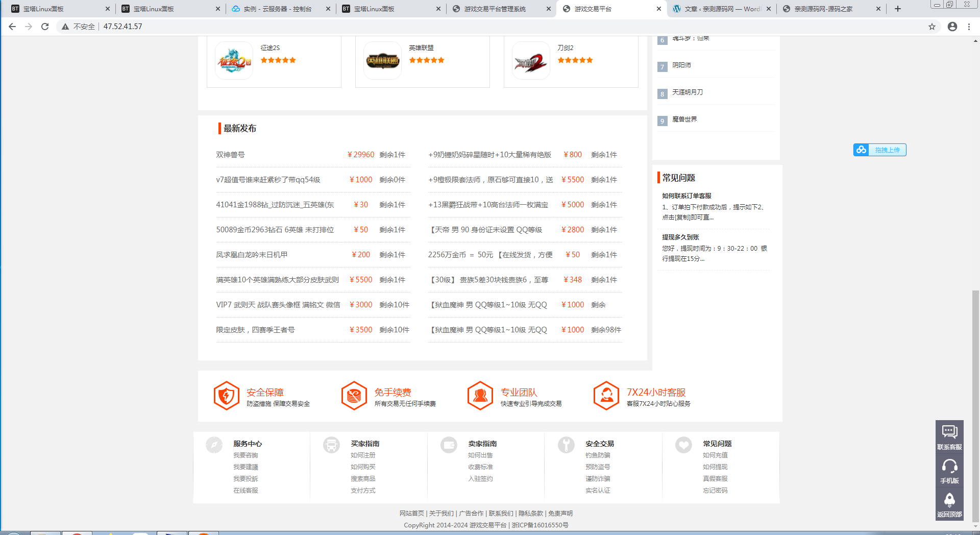Viewport: 980px width, 535px height.
Task: Open the 刀剑2 game icon
Action: tap(531, 61)
